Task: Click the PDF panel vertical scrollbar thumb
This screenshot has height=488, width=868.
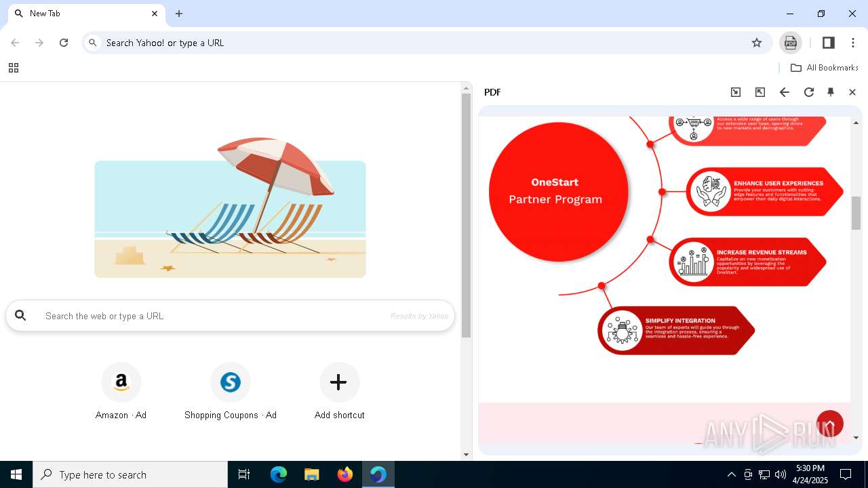Action: coord(856,213)
